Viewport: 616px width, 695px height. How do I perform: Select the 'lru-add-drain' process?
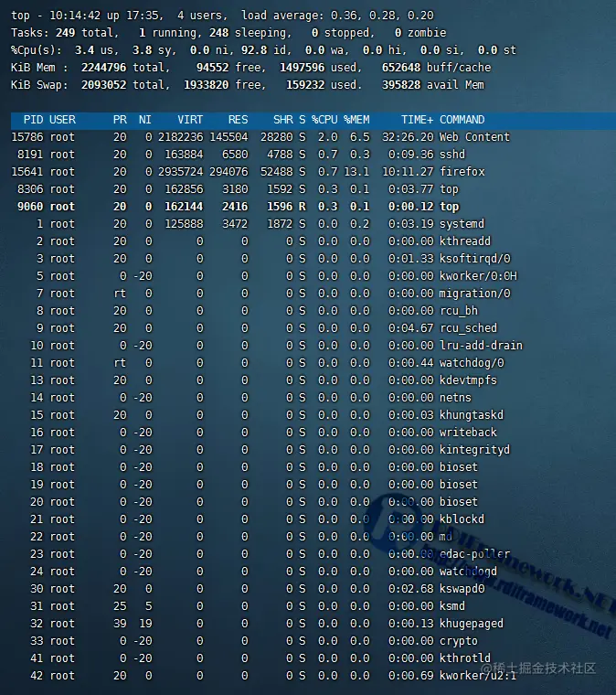[x=481, y=346]
